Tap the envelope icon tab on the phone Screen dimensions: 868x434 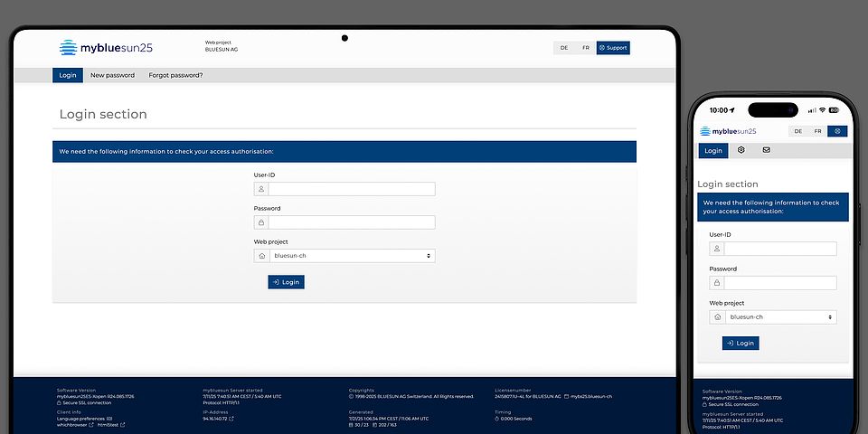[766, 150]
